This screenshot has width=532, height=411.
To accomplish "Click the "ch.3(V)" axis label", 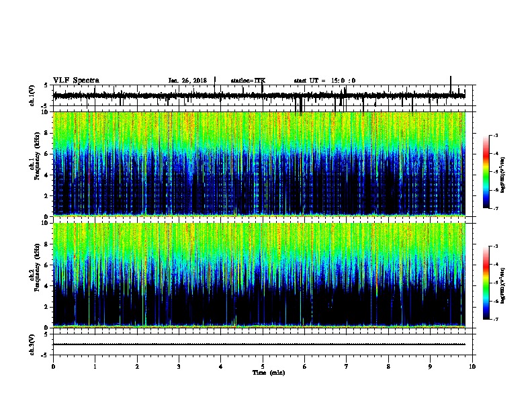I will [x=32, y=345].
